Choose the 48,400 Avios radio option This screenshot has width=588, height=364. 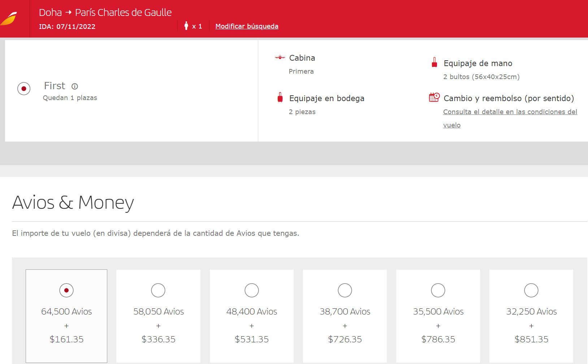[252, 290]
